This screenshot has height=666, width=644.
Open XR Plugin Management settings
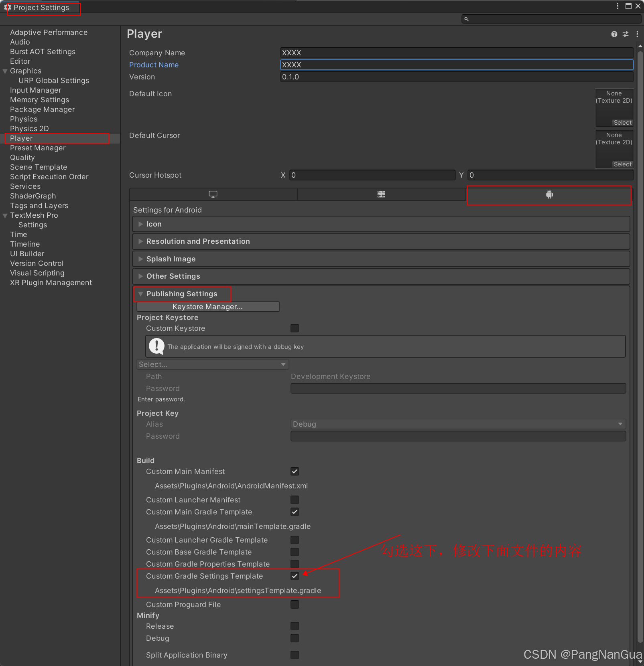51,282
